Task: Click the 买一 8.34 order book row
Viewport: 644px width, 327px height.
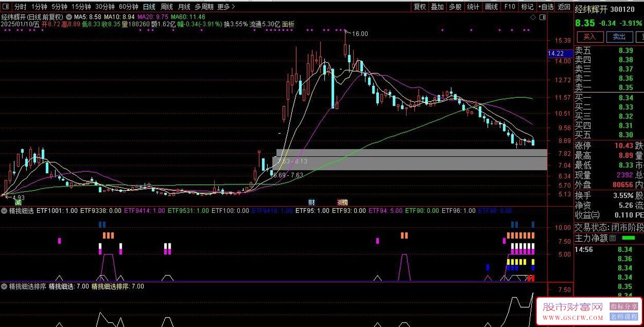Action: 604,98
